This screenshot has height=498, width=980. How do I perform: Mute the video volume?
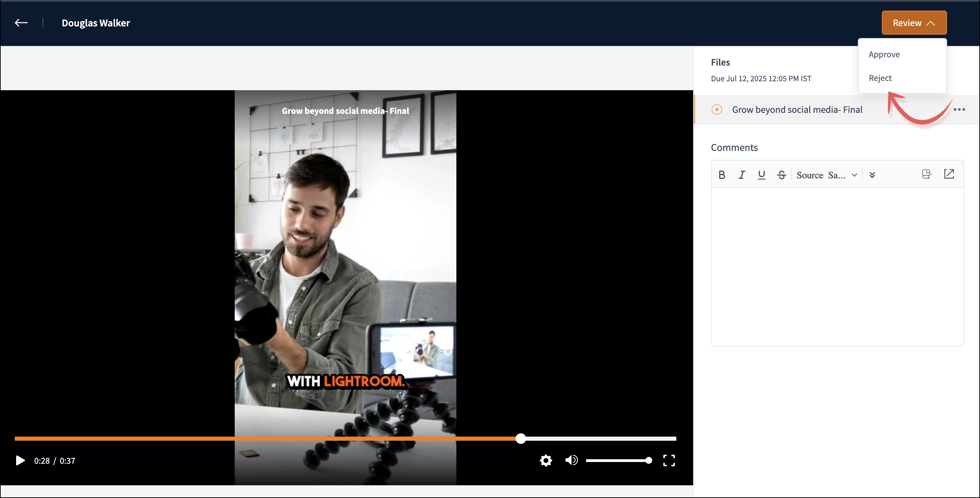(571, 460)
